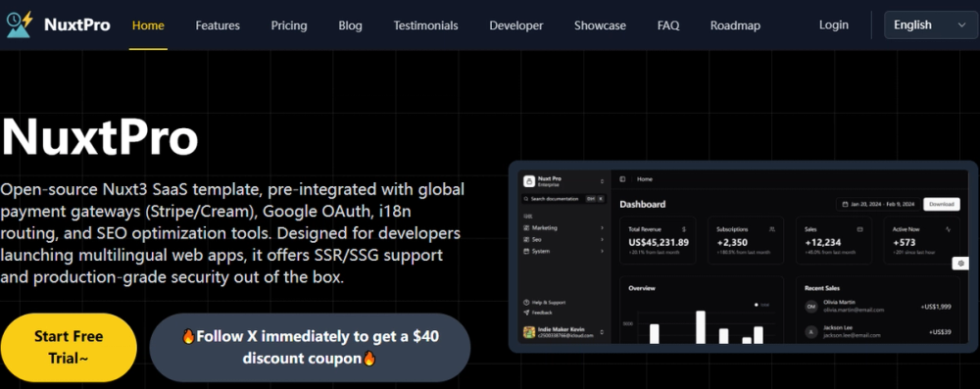Image resolution: width=980 pixels, height=389 pixels.
Task: Click the search magnifier icon in dashboard
Action: point(526,199)
